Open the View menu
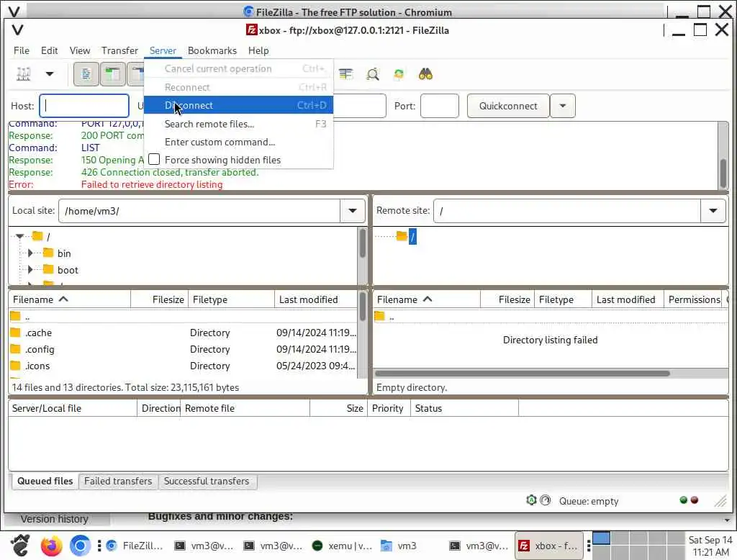Viewport: 737px width, 560px height. tap(80, 50)
